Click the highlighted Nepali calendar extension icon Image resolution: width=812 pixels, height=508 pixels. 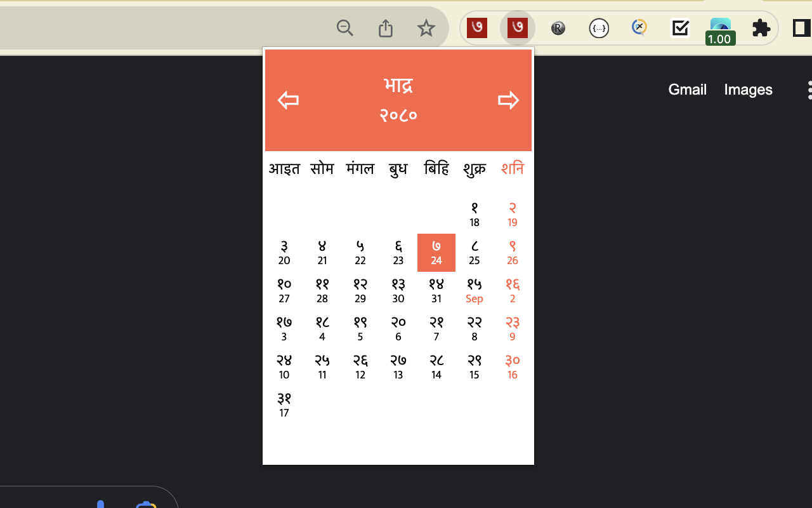point(518,28)
